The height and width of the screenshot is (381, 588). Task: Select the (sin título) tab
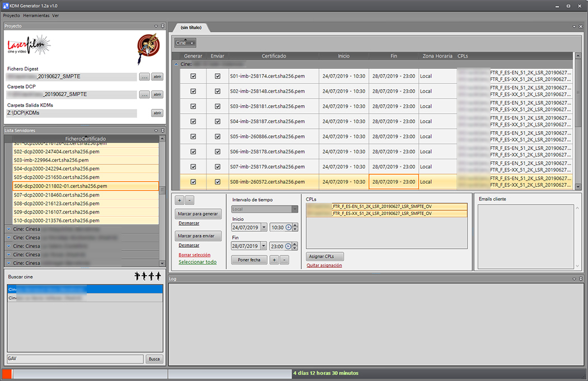coord(191,27)
